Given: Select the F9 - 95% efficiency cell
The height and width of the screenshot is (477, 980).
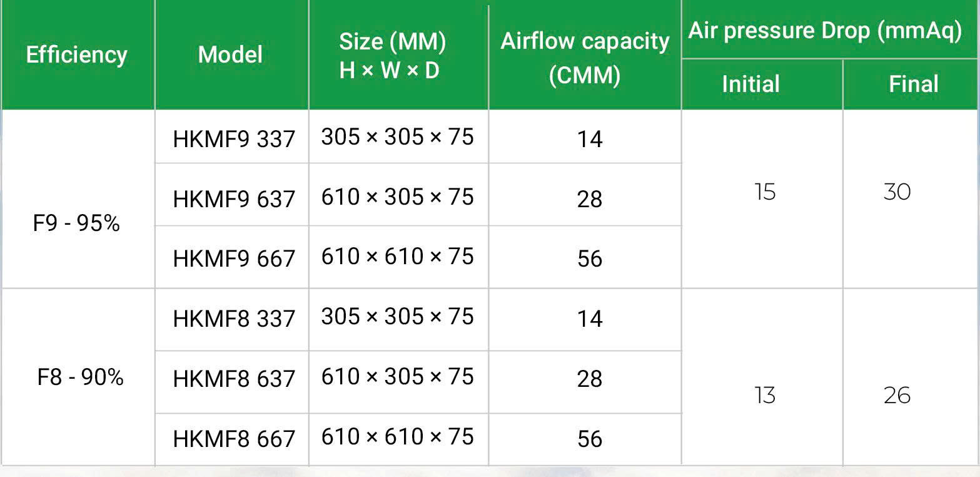Looking at the screenshot, I should coord(76,223).
